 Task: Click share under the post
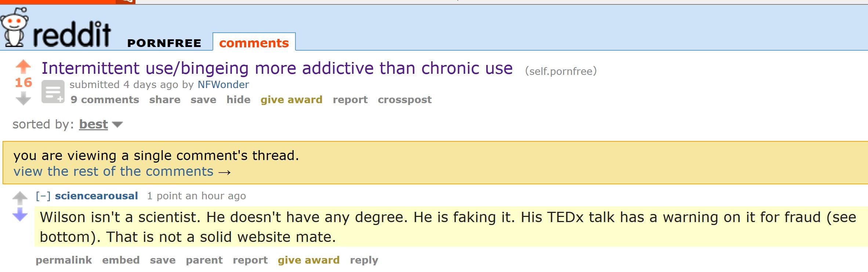pyautogui.click(x=164, y=100)
